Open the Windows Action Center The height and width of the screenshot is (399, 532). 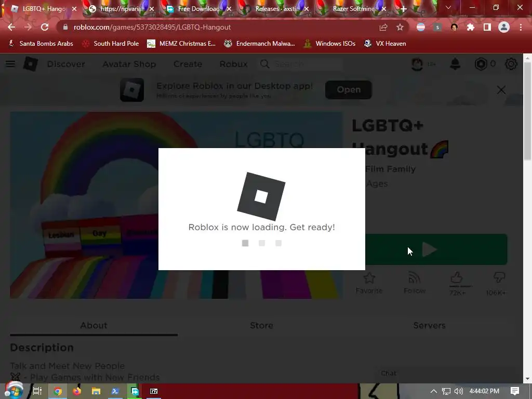tap(515, 391)
